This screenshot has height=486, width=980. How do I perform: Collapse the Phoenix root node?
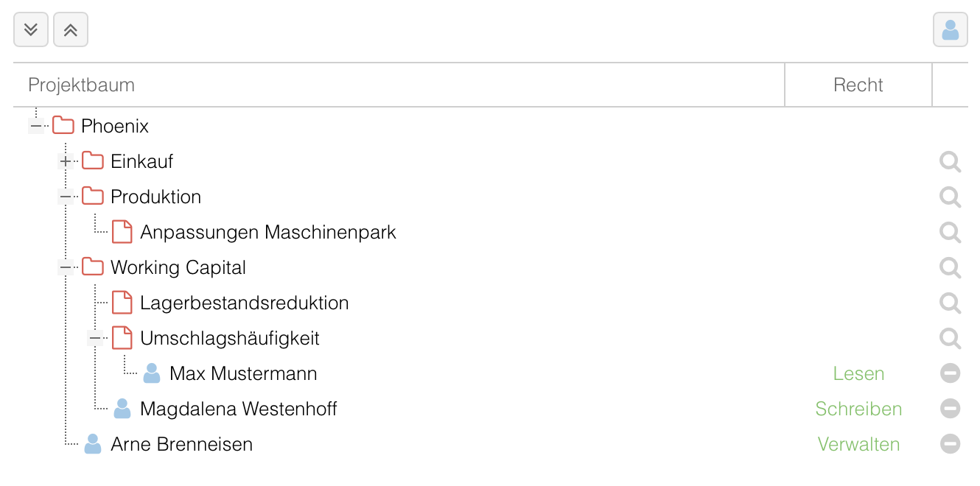[36, 126]
